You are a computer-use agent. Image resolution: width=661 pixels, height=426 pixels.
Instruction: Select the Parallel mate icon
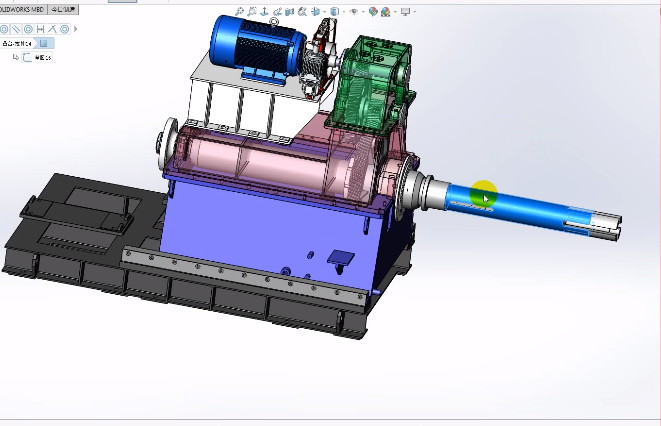point(16,29)
